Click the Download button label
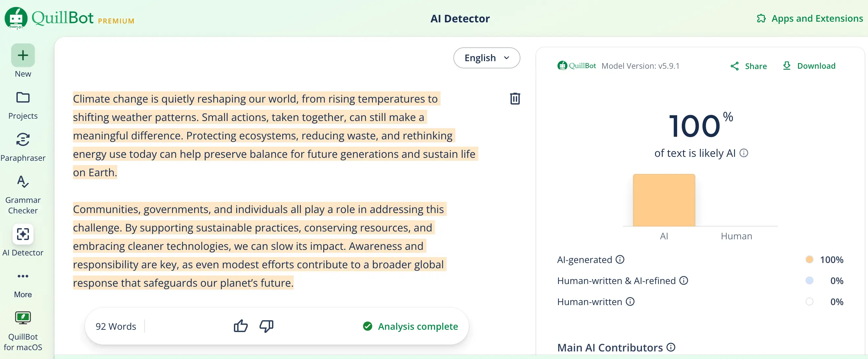Screen dimensions: 868x359 (x=816, y=66)
